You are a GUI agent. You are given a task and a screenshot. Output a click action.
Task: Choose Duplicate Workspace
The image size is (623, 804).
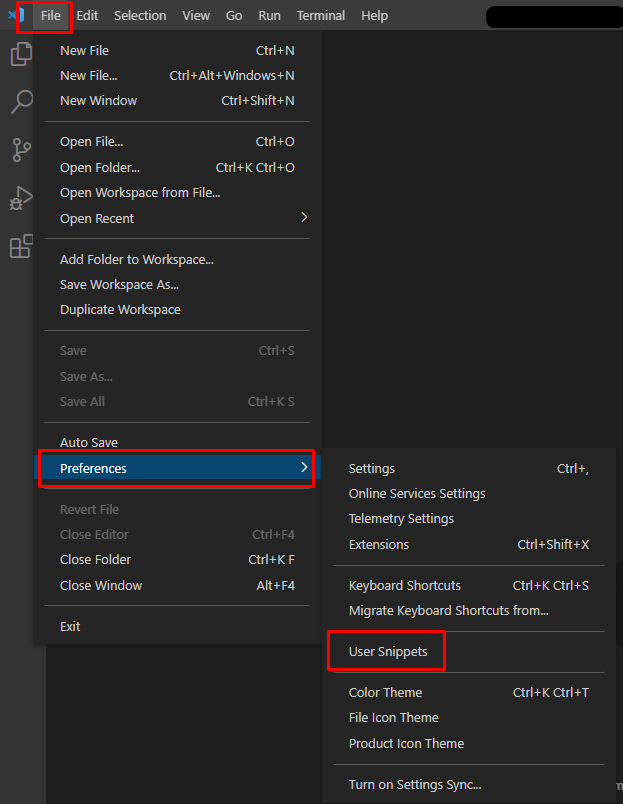tap(177, 310)
